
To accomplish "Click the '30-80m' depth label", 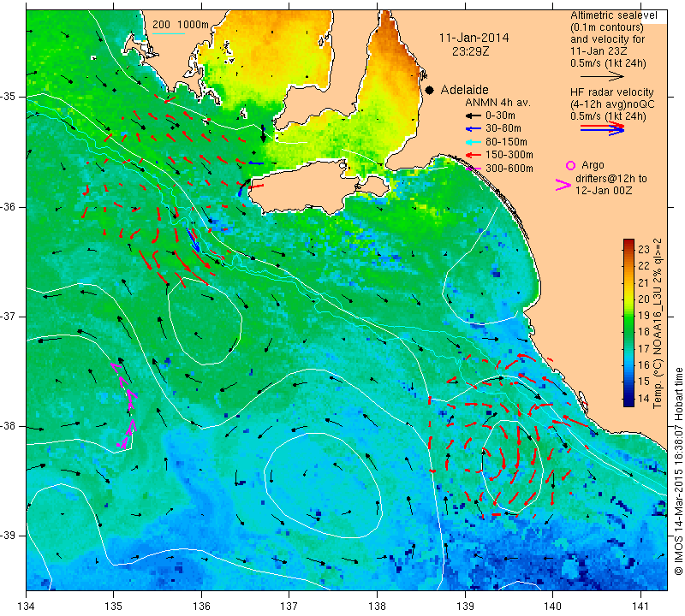I will [x=503, y=128].
